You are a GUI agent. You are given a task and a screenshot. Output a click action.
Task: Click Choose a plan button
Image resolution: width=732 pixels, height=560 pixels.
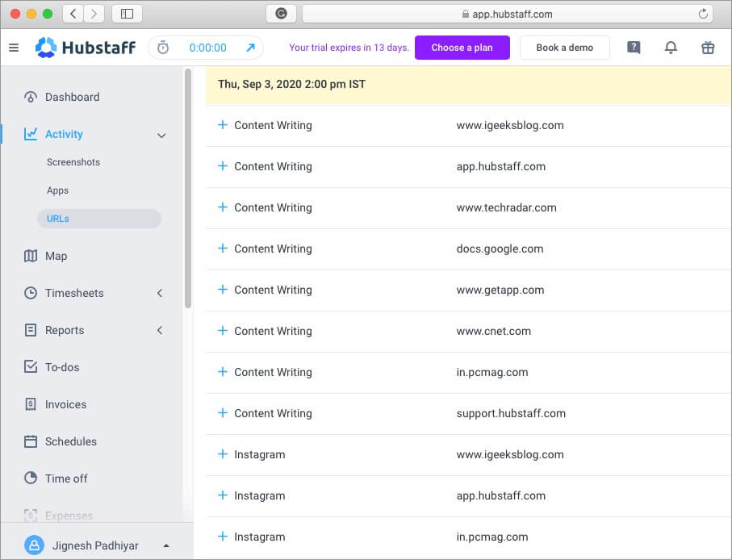click(x=462, y=48)
